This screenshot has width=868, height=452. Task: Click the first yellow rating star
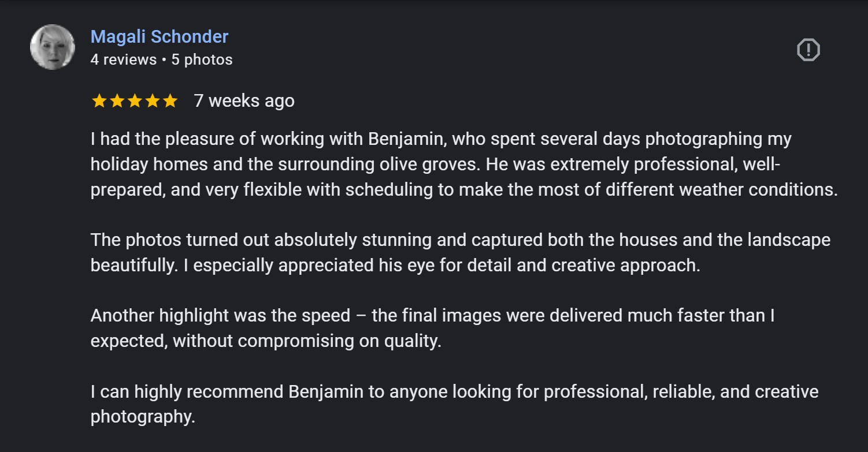click(x=99, y=101)
